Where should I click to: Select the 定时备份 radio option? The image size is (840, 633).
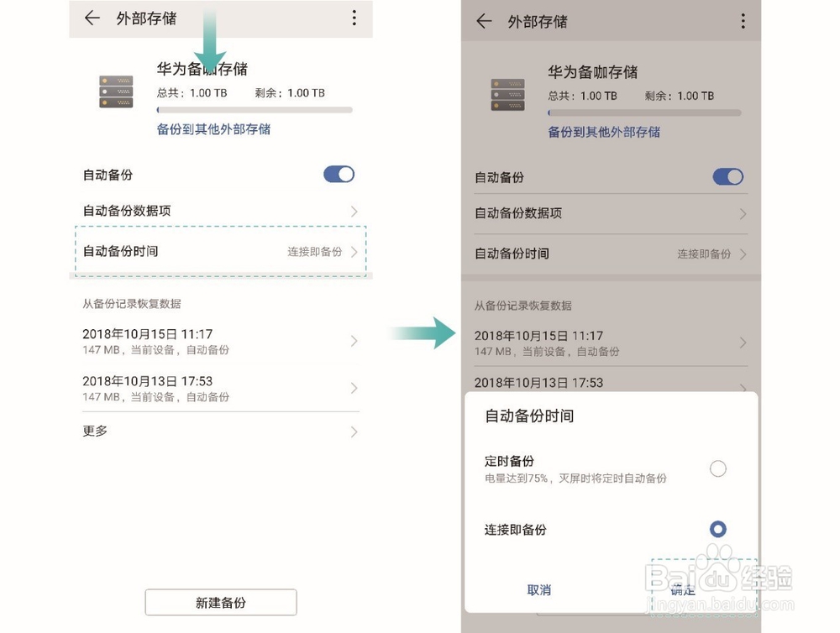click(x=718, y=468)
